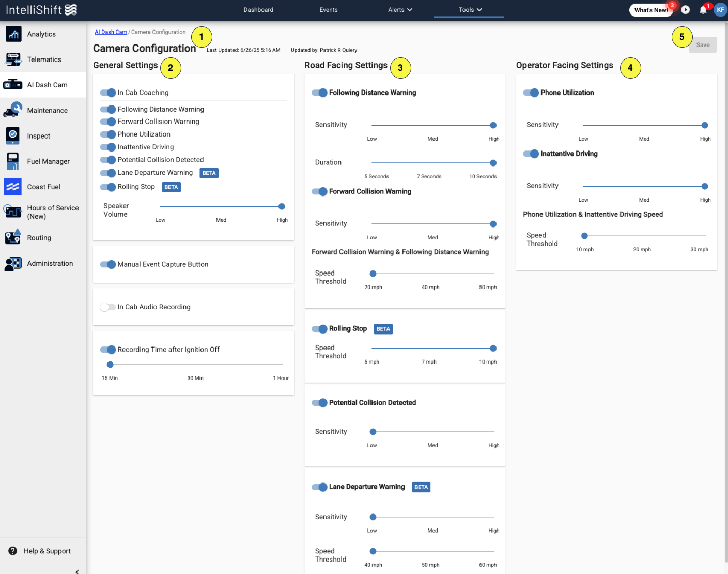Image resolution: width=728 pixels, height=574 pixels.
Task: Open the notifications bell icon
Action: pos(703,9)
